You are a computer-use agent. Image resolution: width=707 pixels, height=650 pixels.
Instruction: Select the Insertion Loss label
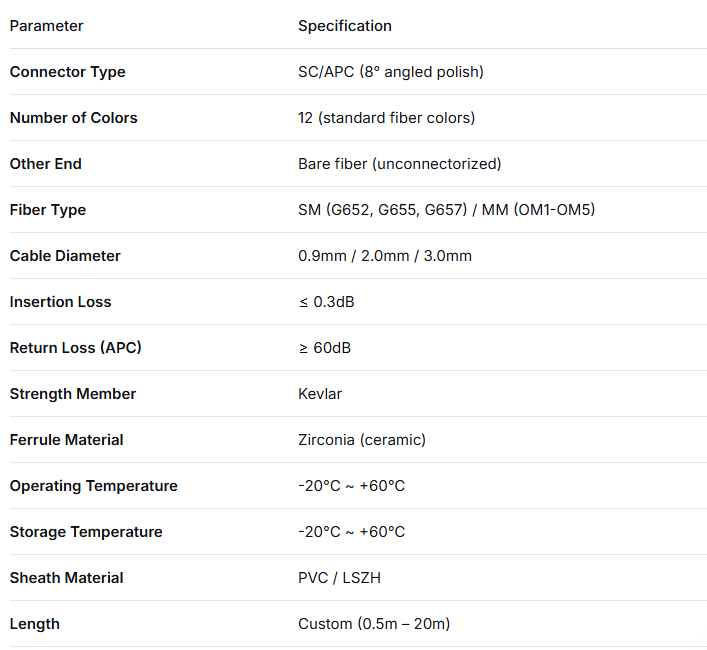click(60, 302)
